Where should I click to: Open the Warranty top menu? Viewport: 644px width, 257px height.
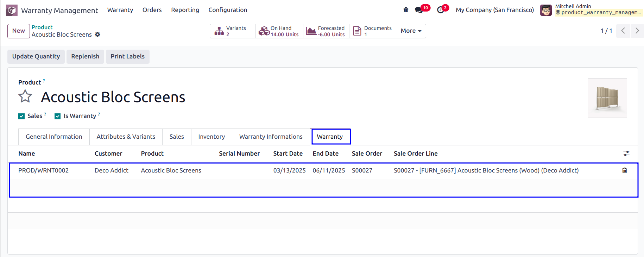tap(120, 10)
